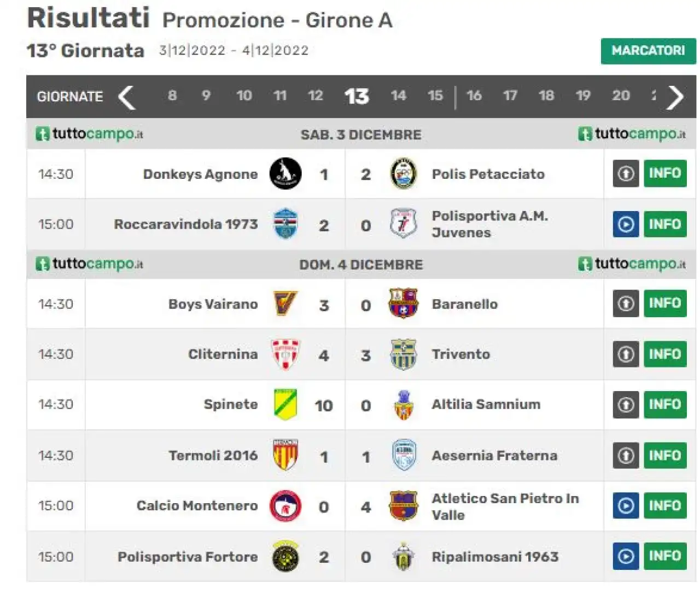Click the tuttocampo.it logo at top left
The image size is (700, 589).
[x=89, y=134]
